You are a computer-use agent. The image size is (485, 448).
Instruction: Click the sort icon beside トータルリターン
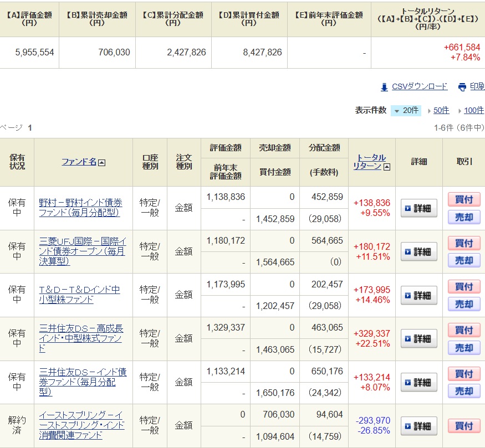coord(386,167)
